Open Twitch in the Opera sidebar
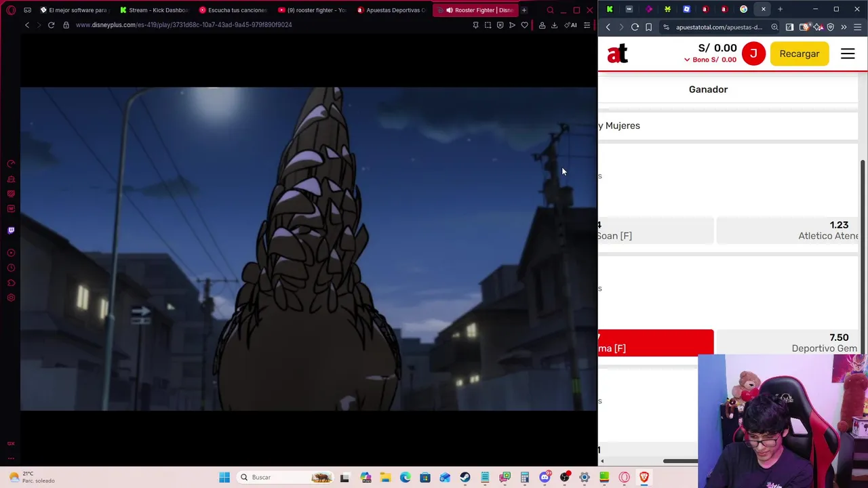868x488 pixels. pyautogui.click(x=11, y=230)
